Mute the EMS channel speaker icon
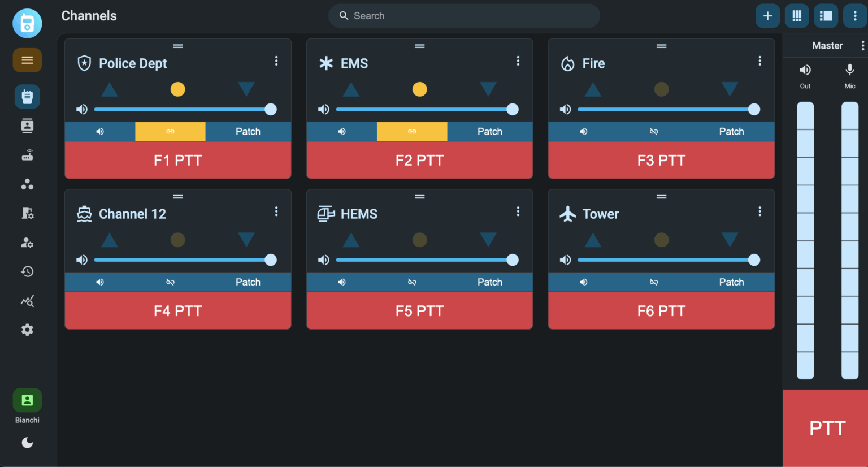The height and width of the screenshot is (467, 868). coord(342,132)
